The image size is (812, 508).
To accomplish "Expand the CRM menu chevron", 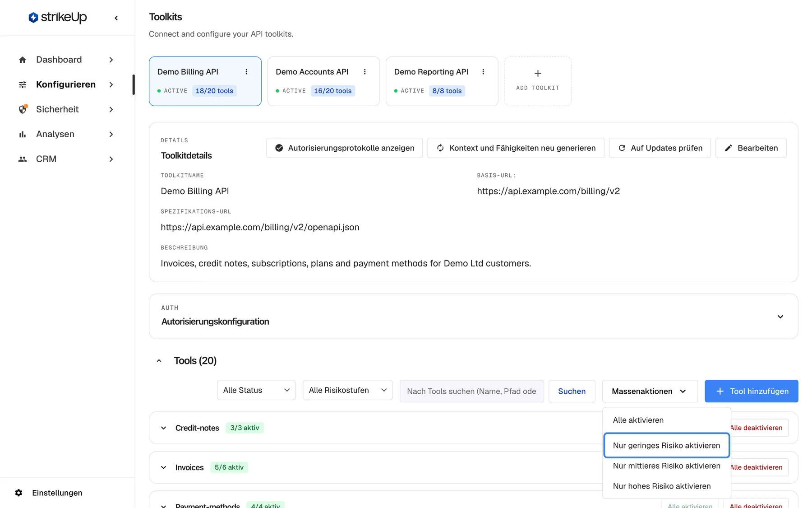I will [x=111, y=159].
